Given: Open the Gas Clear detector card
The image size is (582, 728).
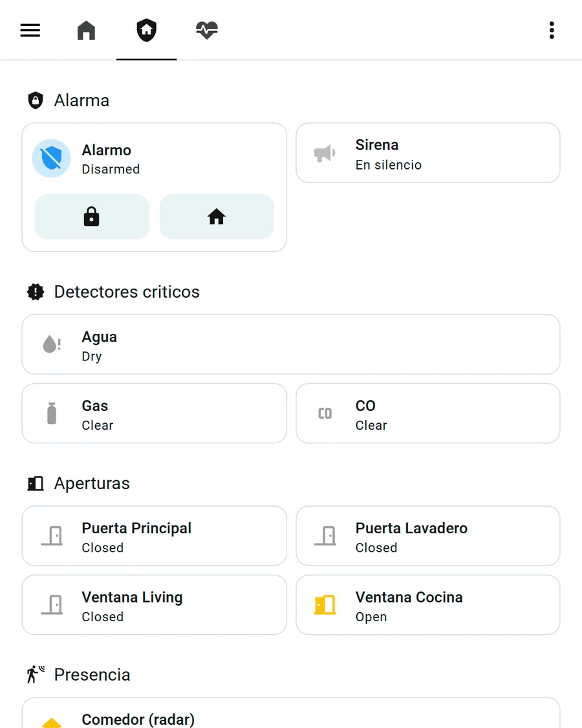Looking at the screenshot, I should [x=155, y=414].
